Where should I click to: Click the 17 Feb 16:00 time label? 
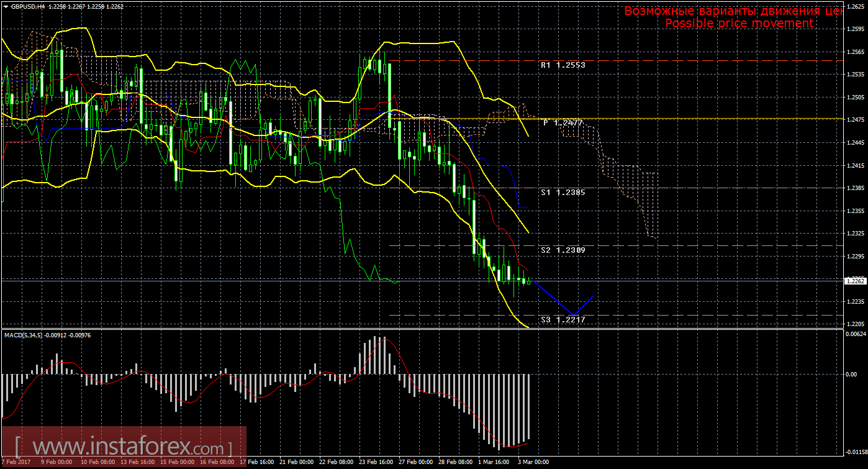(x=258, y=462)
